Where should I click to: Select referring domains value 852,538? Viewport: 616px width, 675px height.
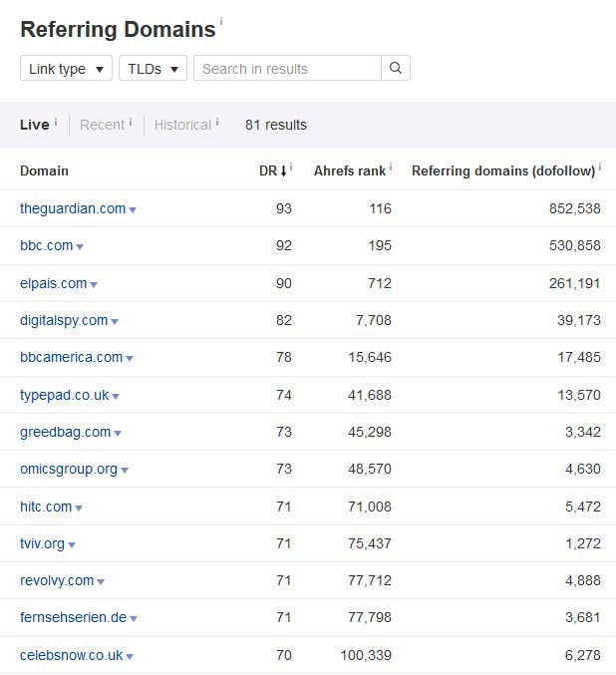(575, 208)
